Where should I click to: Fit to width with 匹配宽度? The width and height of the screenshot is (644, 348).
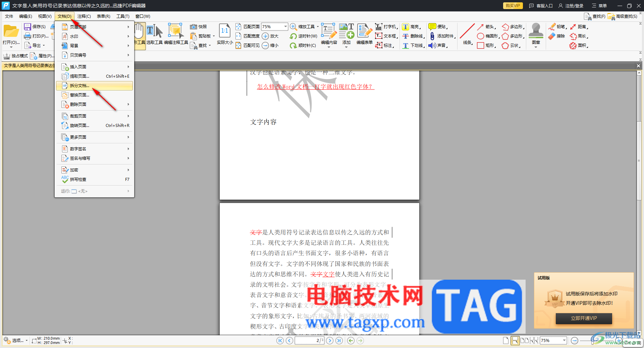coord(248,36)
